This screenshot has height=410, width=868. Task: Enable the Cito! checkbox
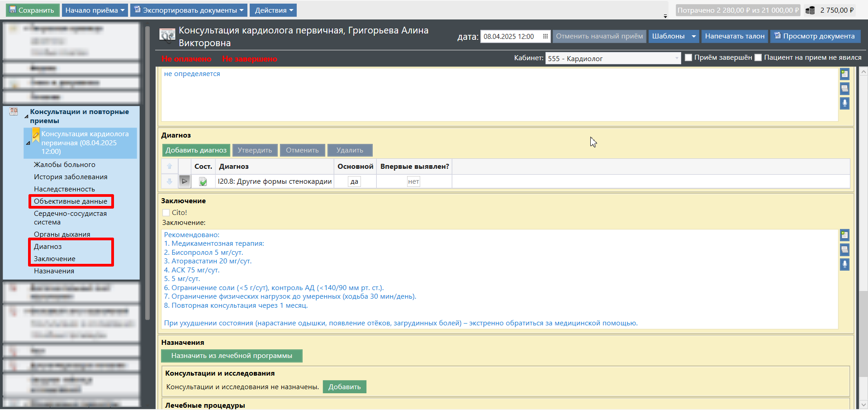(166, 213)
